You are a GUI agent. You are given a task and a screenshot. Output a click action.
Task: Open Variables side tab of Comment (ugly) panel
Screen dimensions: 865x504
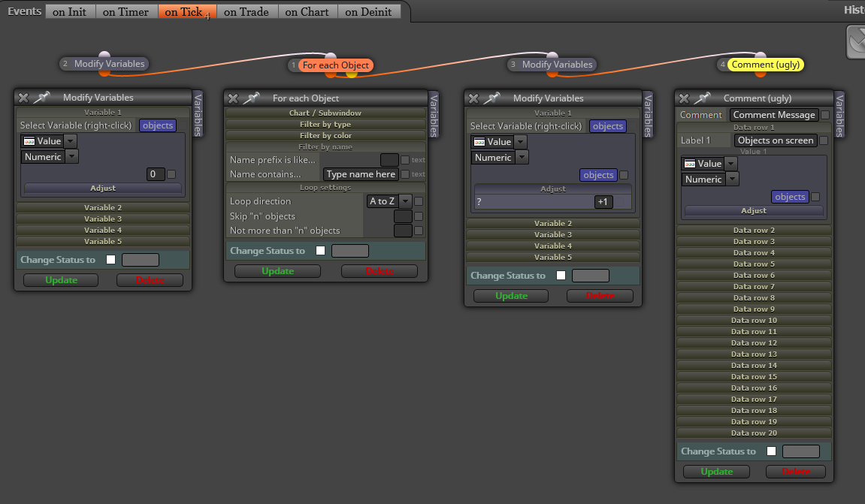pyautogui.click(x=839, y=115)
